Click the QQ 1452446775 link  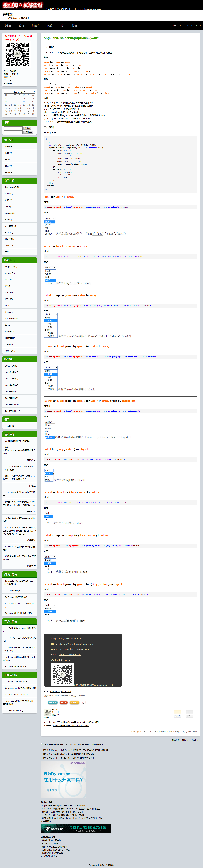coord(63,660)
